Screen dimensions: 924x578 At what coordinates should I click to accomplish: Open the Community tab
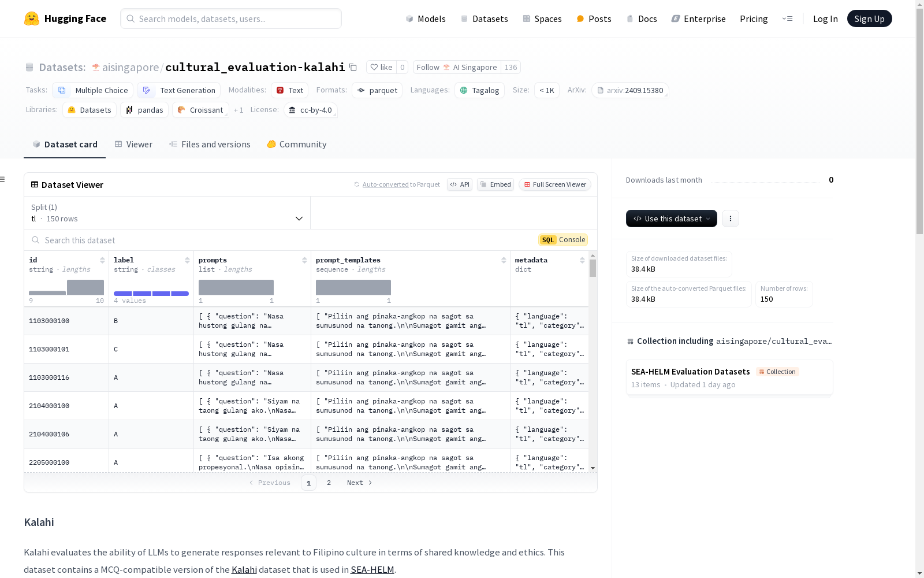click(297, 144)
